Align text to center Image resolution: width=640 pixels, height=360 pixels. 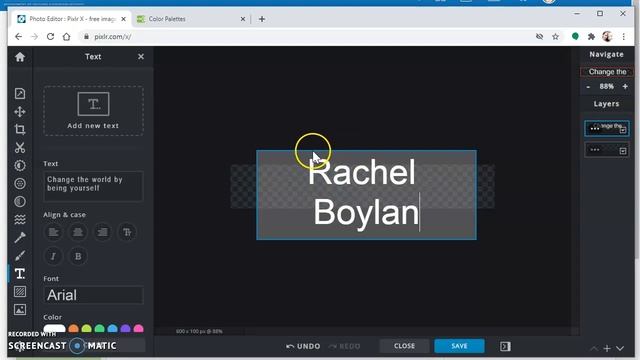click(78, 232)
